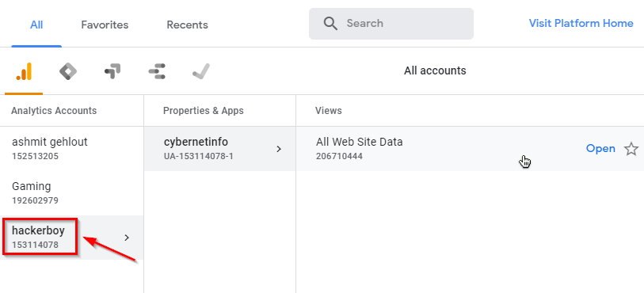The image size is (644, 293).
Task: Open the All Web Site Data view
Action: [x=600, y=149]
